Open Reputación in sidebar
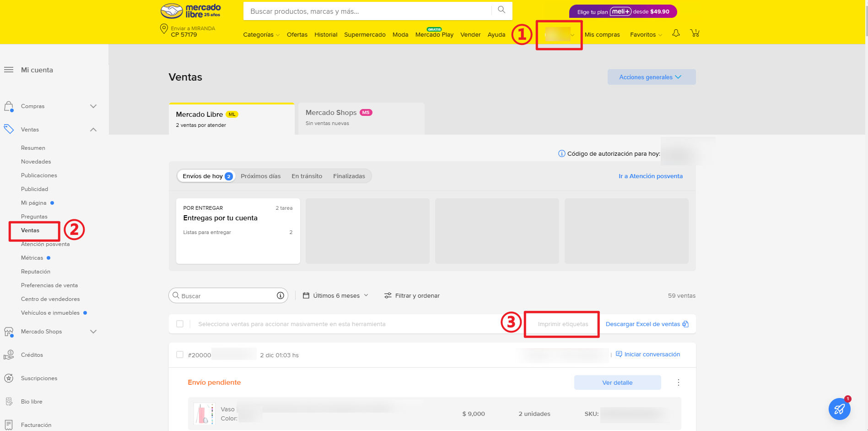 [36, 272]
